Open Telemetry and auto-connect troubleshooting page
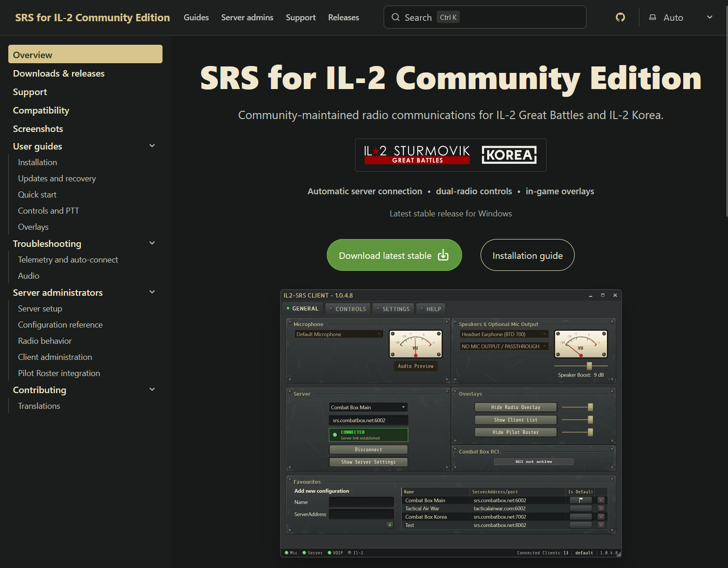This screenshot has height=568, width=728. pyautogui.click(x=68, y=260)
